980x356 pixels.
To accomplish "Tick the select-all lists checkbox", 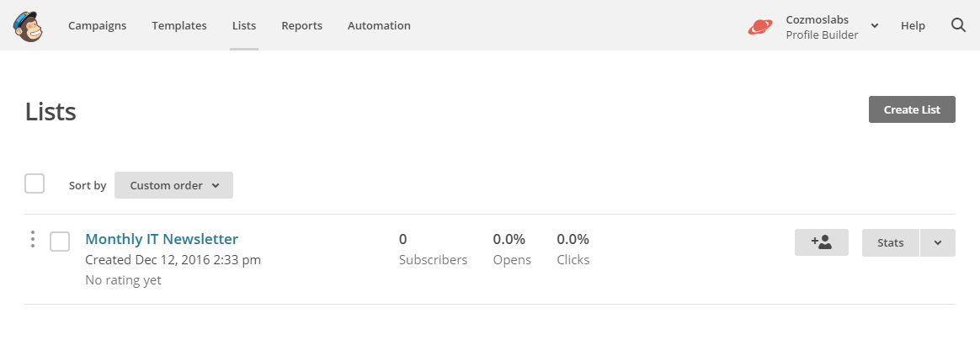I will [35, 183].
